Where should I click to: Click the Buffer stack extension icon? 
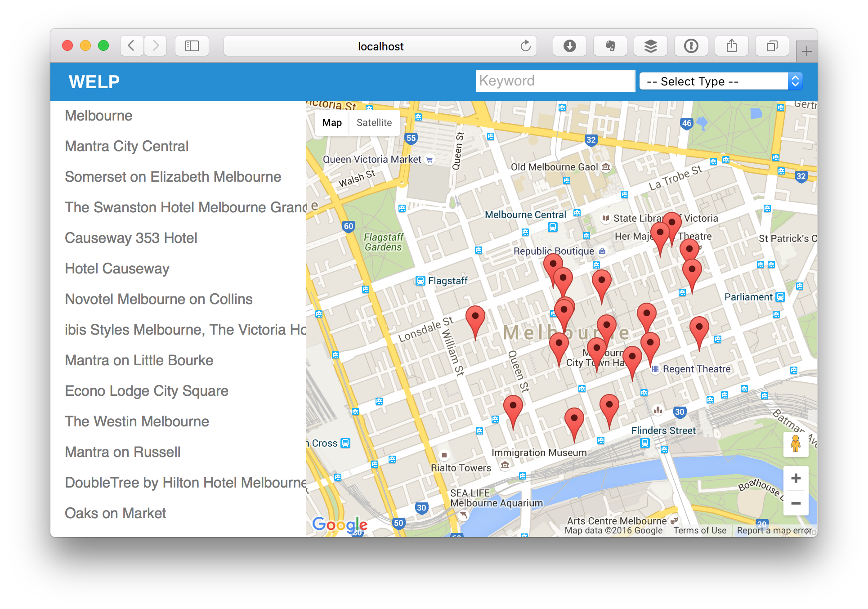coord(650,46)
